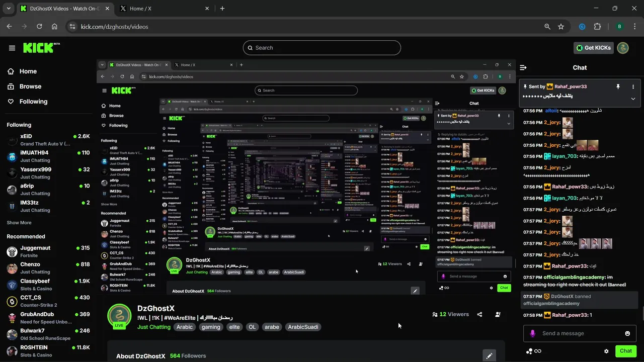Open a new browser tab

click(222, 9)
